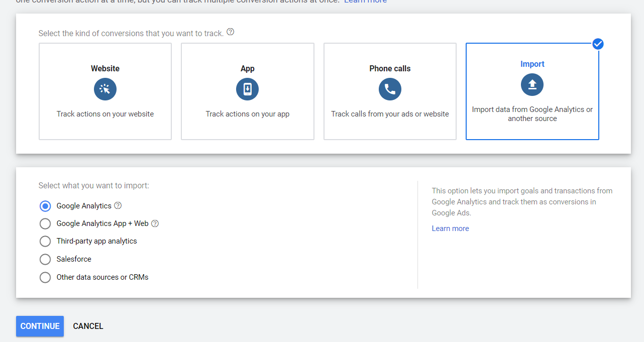Click the App card title
644x342 pixels.
[x=248, y=68]
